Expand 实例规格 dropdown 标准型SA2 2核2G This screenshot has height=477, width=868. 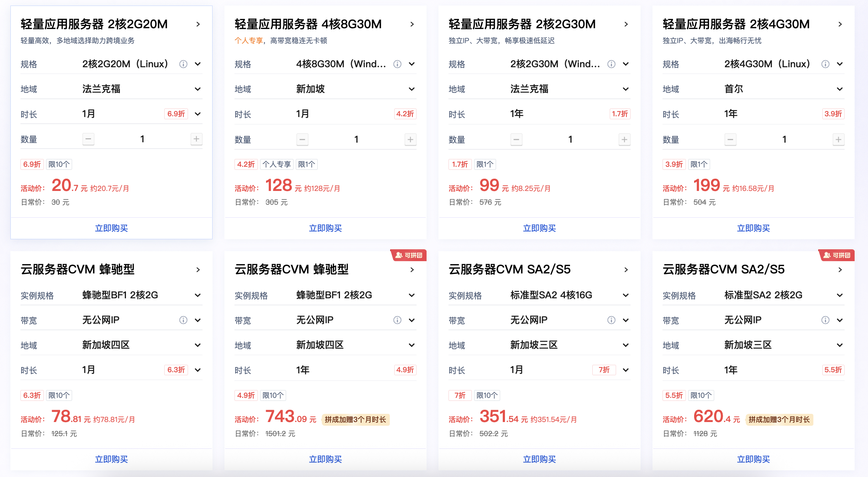pos(840,295)
